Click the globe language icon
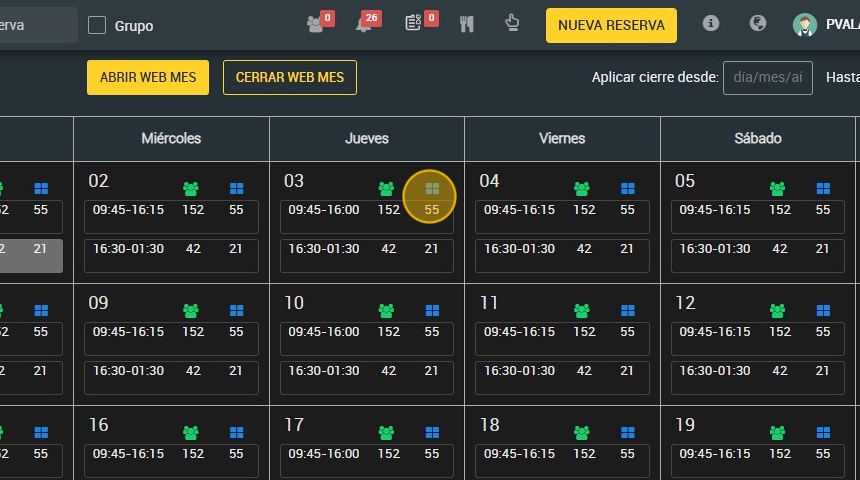The height and width of the screenshot is (480, 860). 758,23
